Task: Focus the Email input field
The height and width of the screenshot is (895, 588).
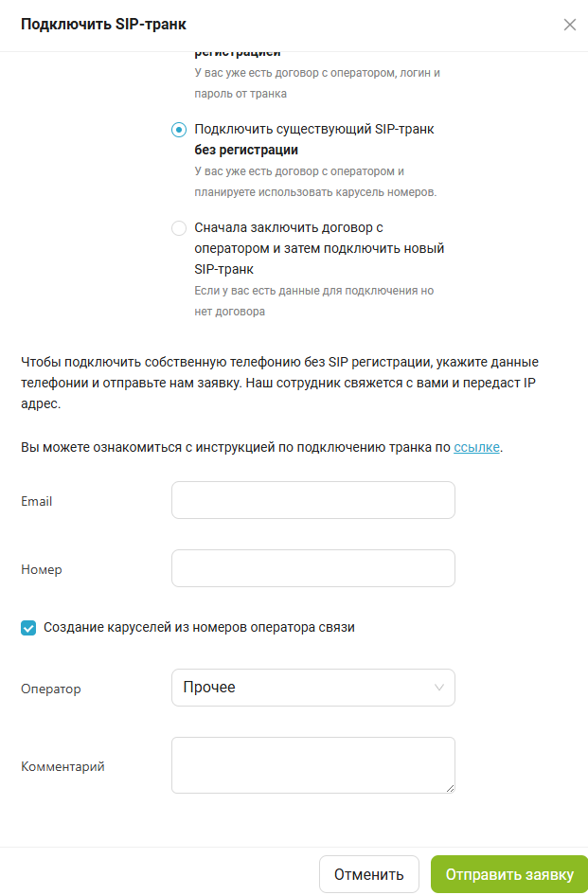Action: pos(312,500)
